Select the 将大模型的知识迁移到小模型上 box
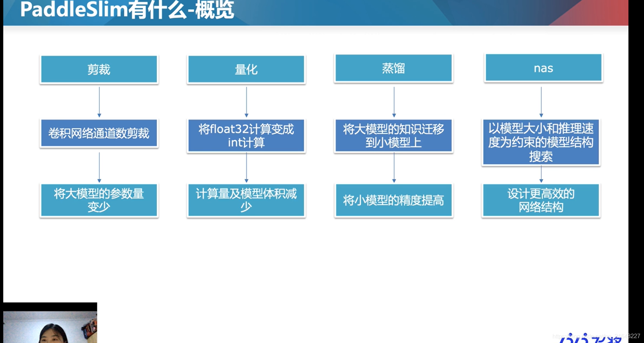The height and width of the screenshot is (343, 644). coord(393,136)
